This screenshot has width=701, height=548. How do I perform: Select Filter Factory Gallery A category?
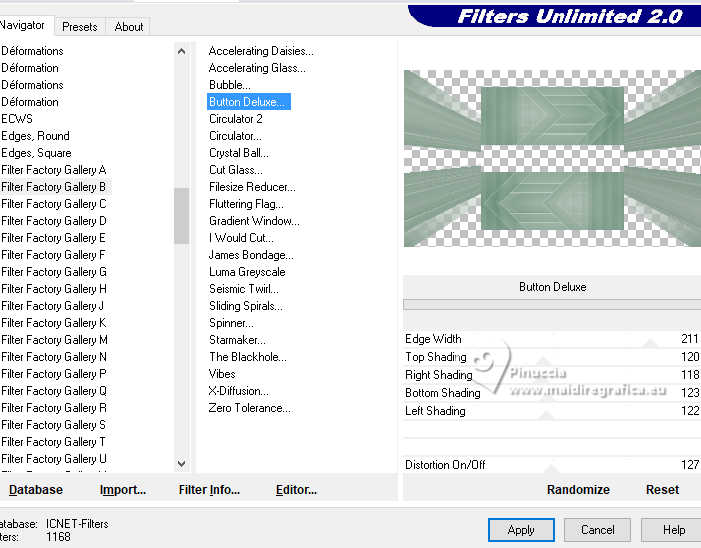pos(54,170)
